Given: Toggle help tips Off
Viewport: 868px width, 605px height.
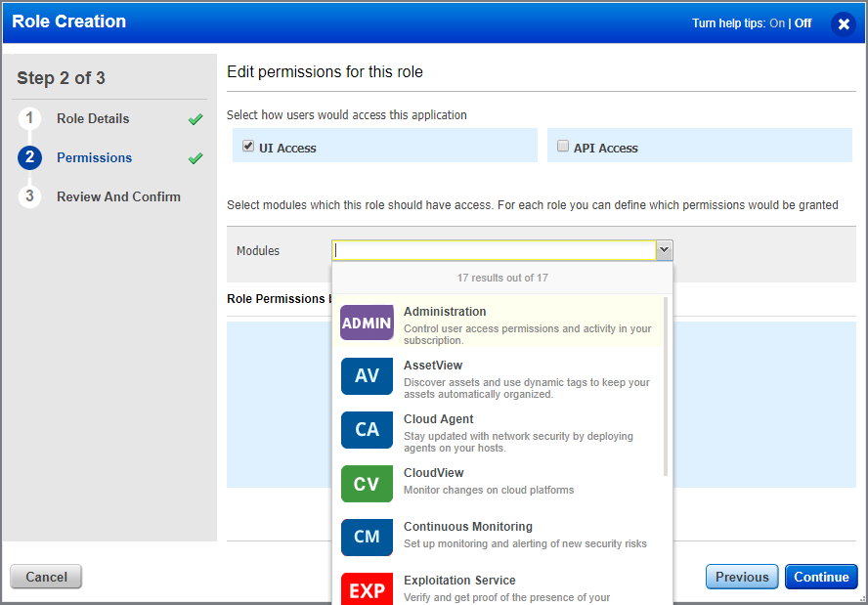Looking at the screenshot, I should (802, 22).
